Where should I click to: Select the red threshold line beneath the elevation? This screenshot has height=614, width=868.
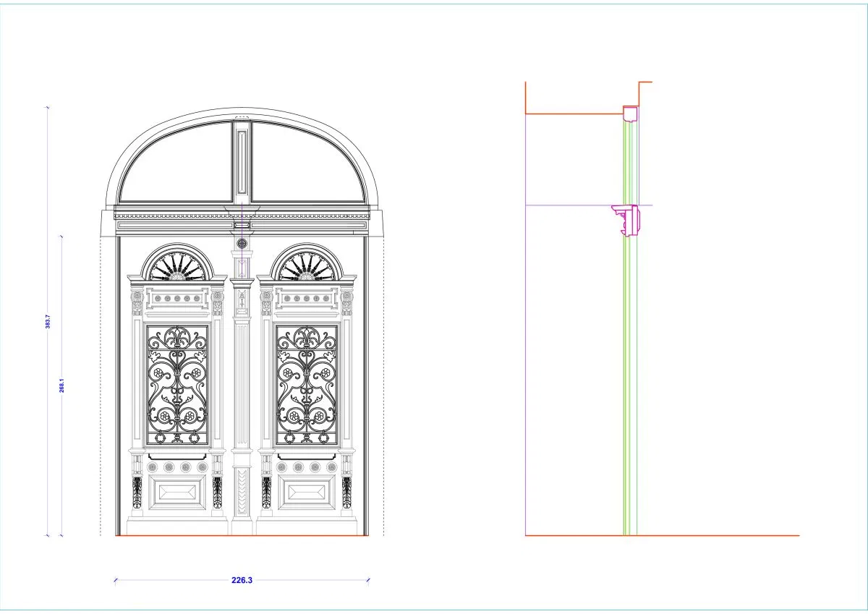(x=242, y=535)
